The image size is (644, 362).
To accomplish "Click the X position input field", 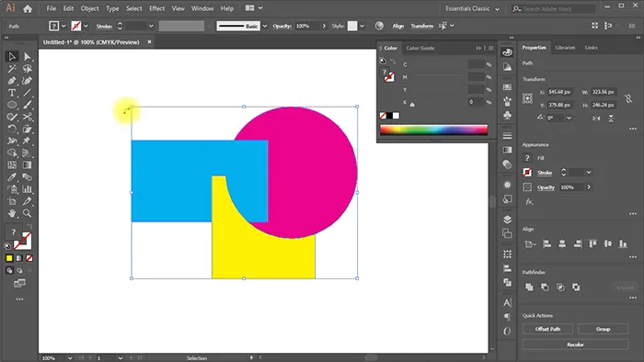I will [559, 92].
